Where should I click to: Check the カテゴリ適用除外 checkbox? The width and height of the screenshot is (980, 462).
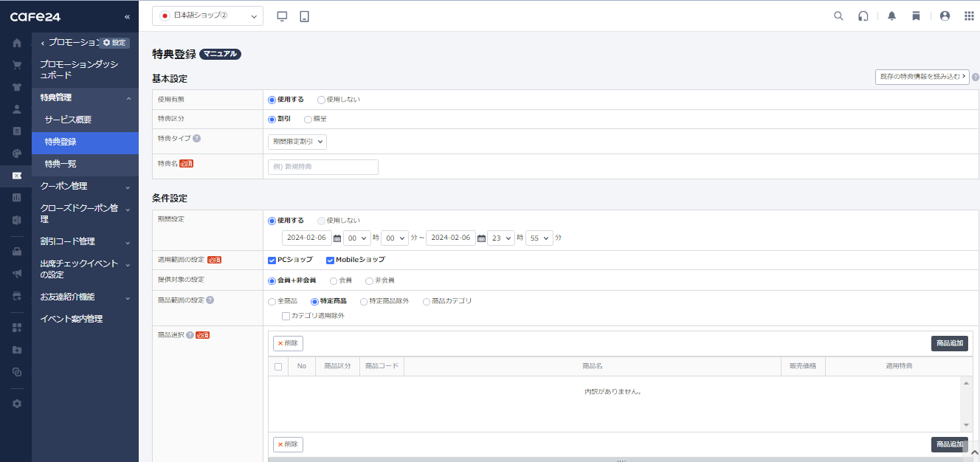click(286, 316)
